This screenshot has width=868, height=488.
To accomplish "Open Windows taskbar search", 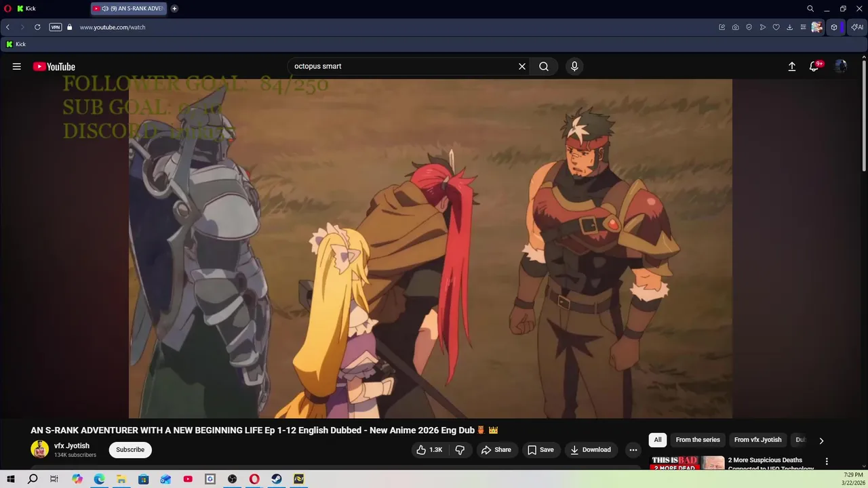I will pos(33,479).
